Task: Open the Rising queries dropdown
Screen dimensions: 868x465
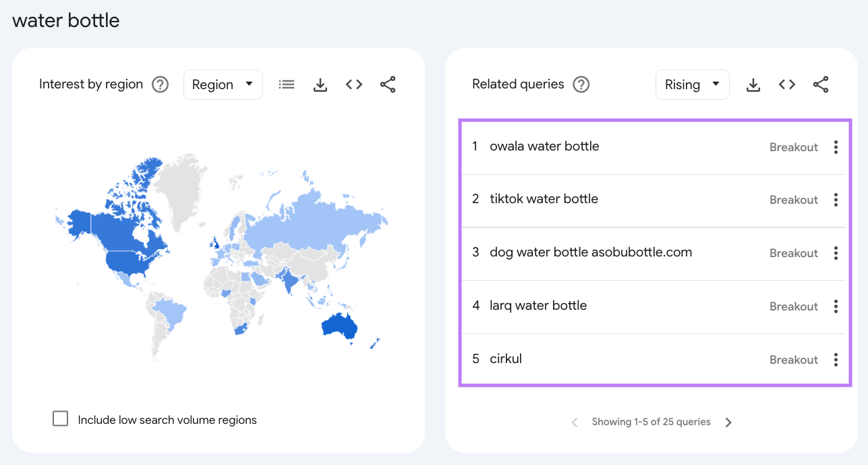Action: (692, 84)
